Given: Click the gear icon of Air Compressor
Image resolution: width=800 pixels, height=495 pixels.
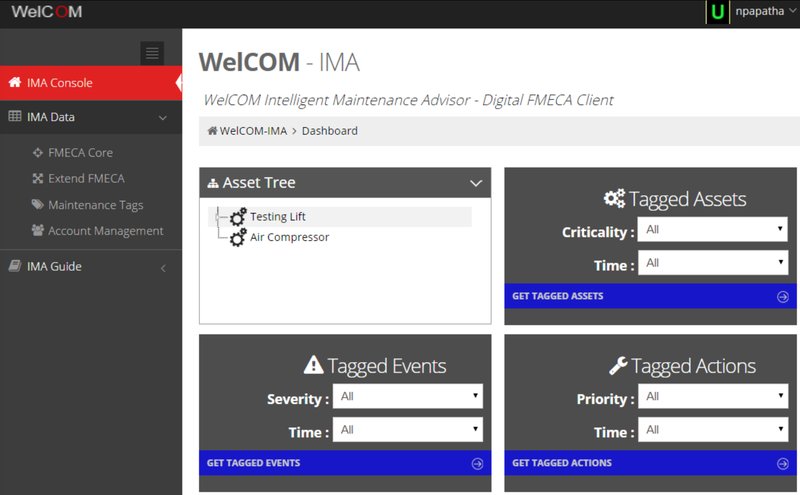Looking at the screenshot, I should point(238,238).
